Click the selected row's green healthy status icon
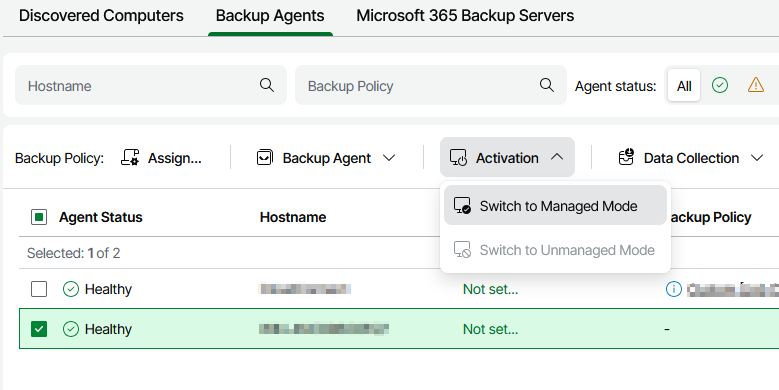Viewport: 779px width, 390px height. click(71, 329)
